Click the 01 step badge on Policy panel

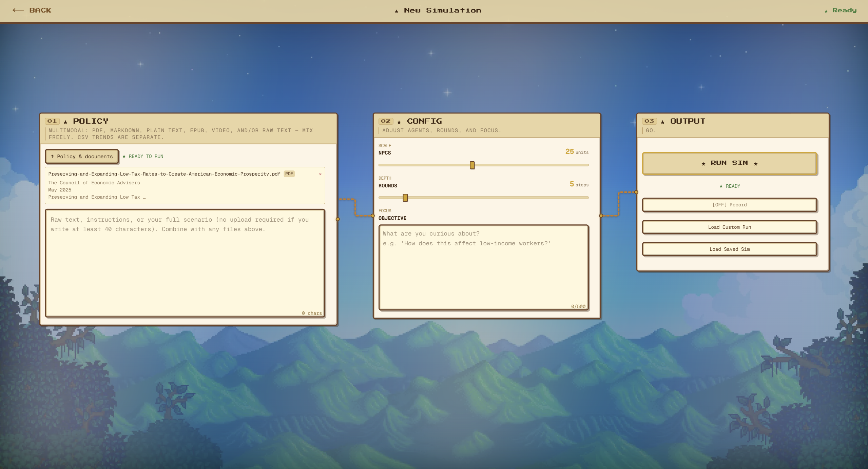coord(52,121)
